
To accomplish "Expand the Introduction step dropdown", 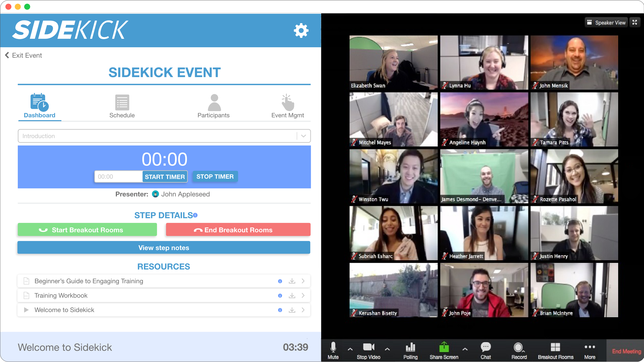I will point(304,136).
